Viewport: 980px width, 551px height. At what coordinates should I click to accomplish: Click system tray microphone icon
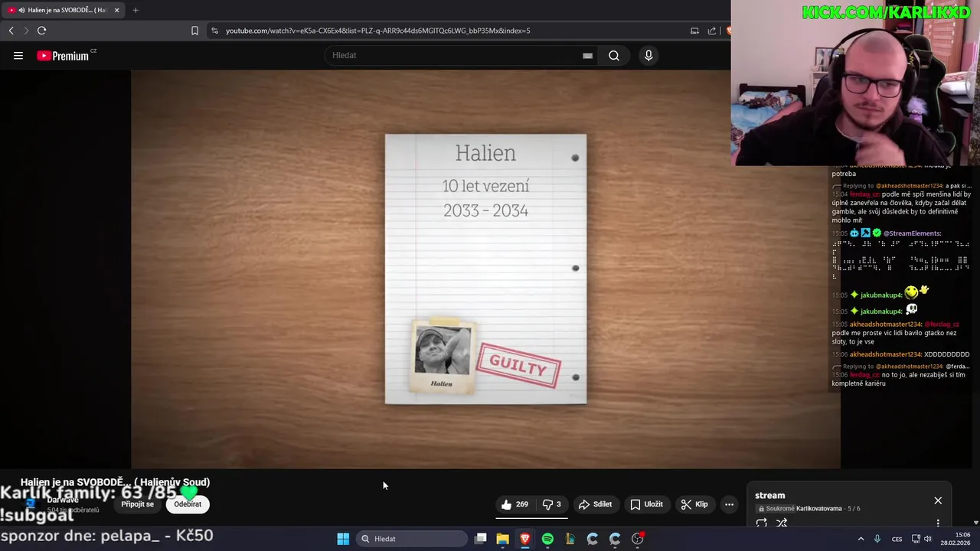877,539
